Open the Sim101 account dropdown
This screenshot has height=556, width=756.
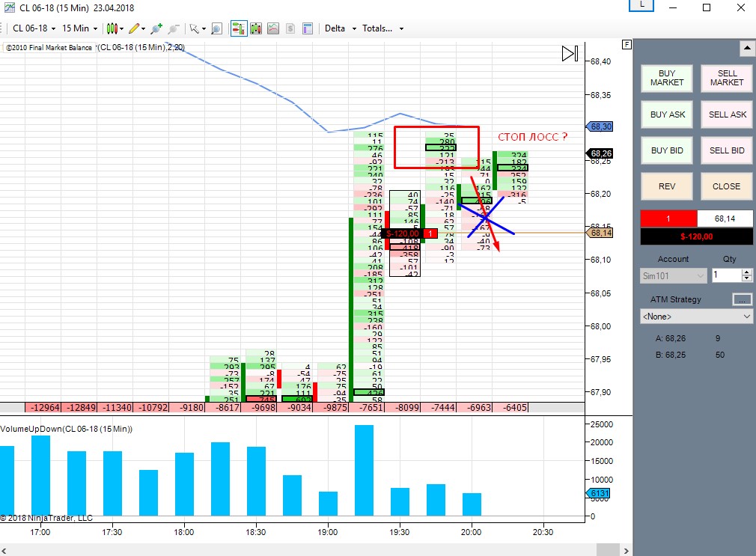click(673, 276)
